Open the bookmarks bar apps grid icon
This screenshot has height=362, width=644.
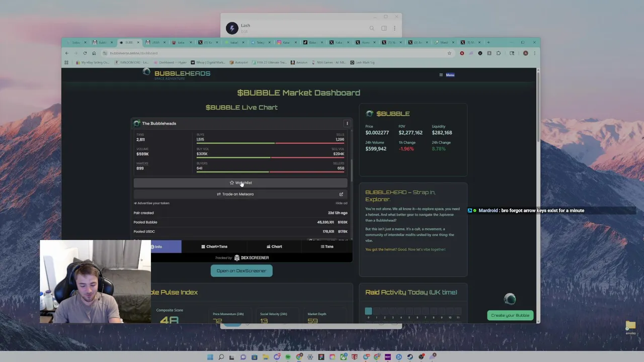click(66, 62)
